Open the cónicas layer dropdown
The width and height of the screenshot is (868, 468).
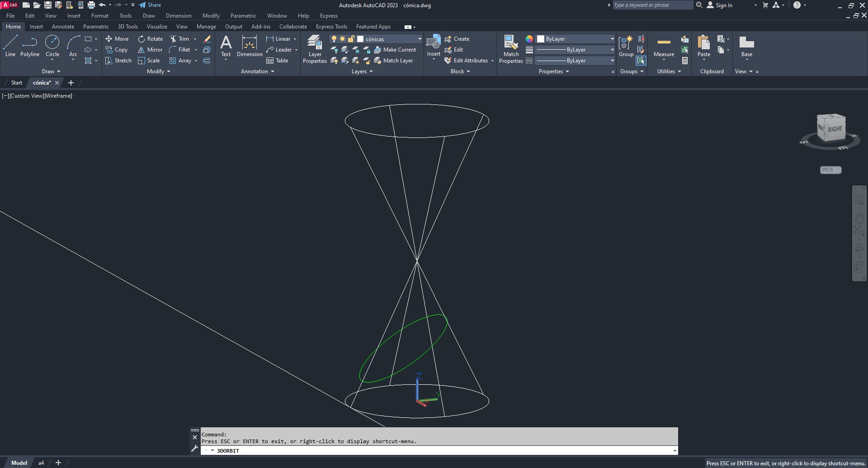[x=420, y=39]
